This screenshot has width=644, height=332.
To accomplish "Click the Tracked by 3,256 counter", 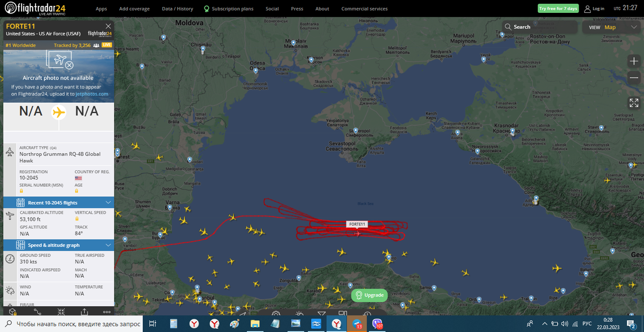I will pos(76,46).
